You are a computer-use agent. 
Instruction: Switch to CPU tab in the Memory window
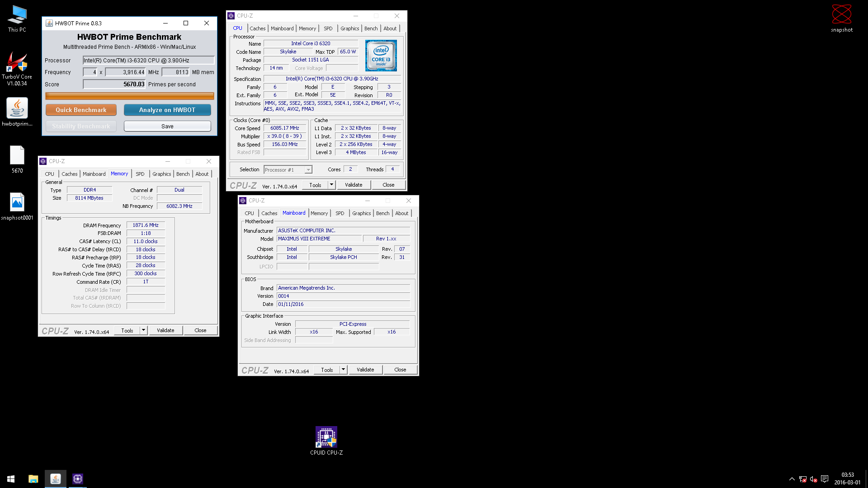coord(50,174)
